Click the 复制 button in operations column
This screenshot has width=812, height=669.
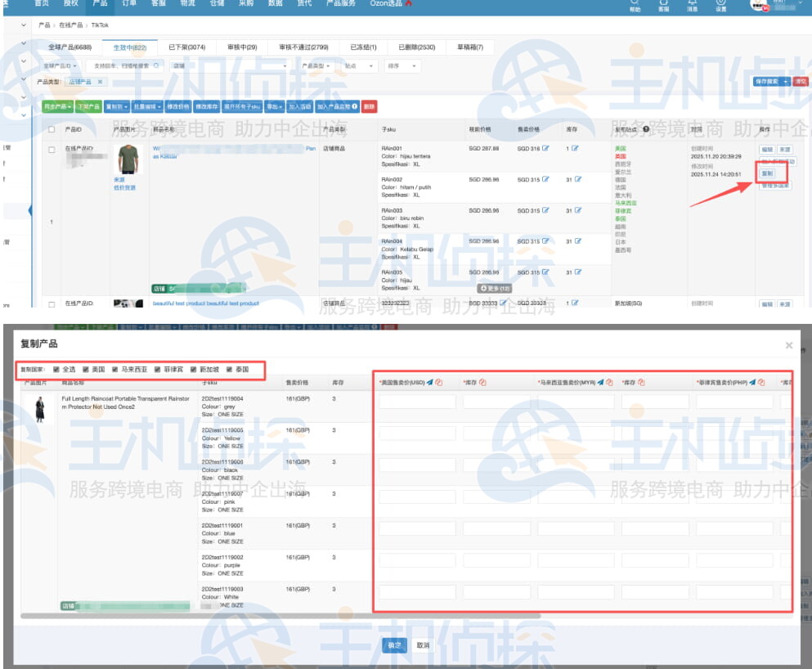766,173
